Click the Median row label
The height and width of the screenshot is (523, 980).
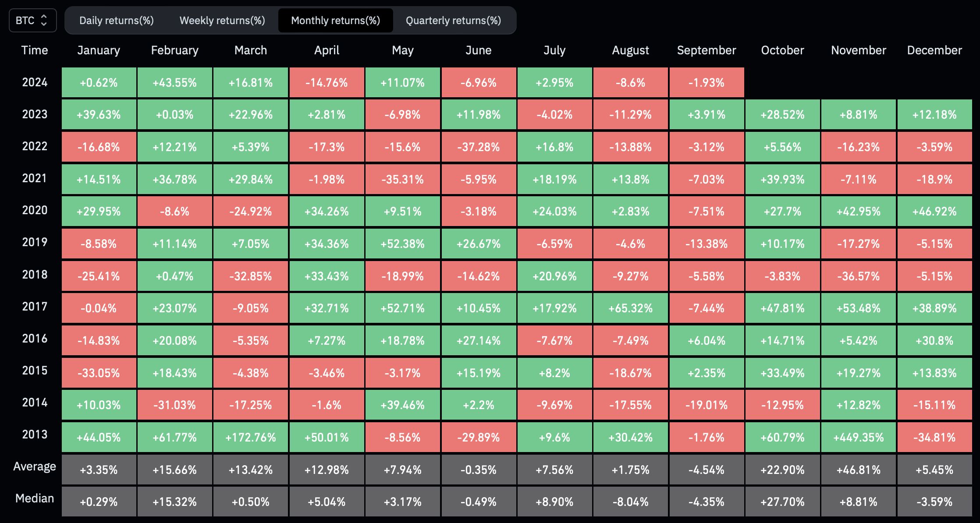(35, 498)
